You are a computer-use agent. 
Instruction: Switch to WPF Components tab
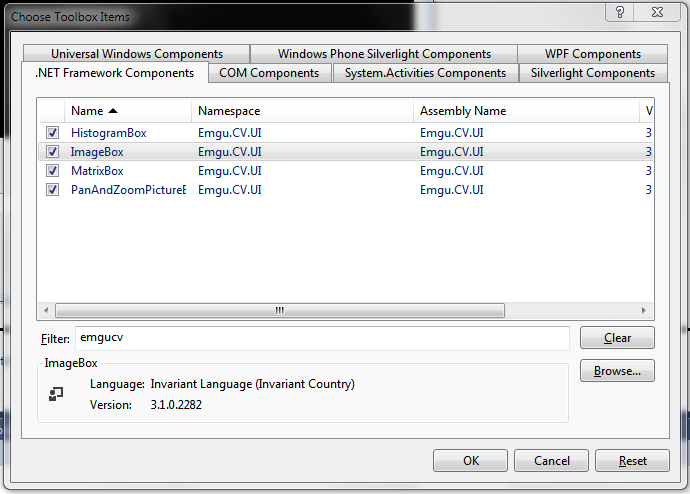(x=593, y=54)
